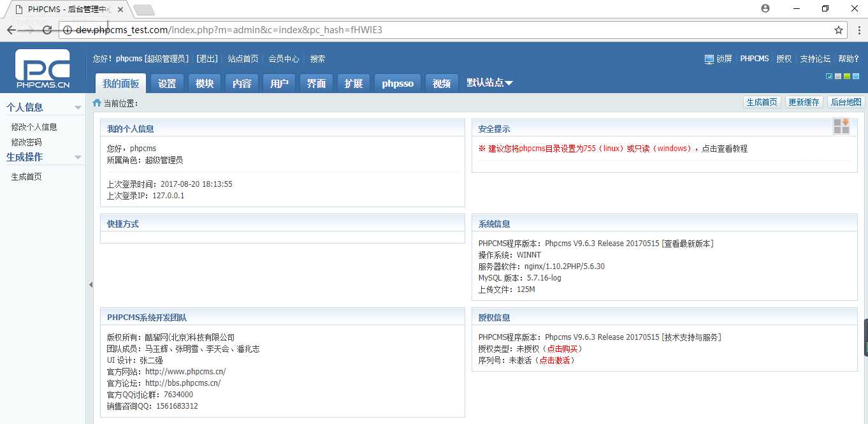Bookmark this page with the star icon

(x=839, y=30)
